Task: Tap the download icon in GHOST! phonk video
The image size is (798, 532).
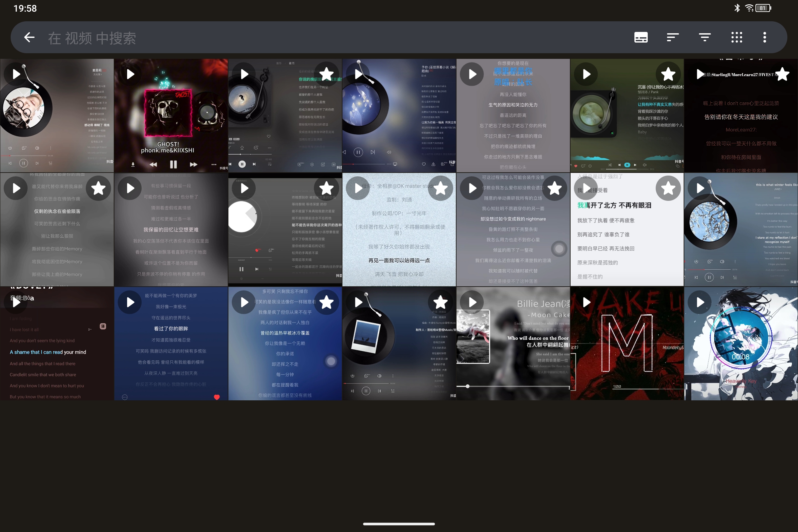Action: [x=133, y=165]
